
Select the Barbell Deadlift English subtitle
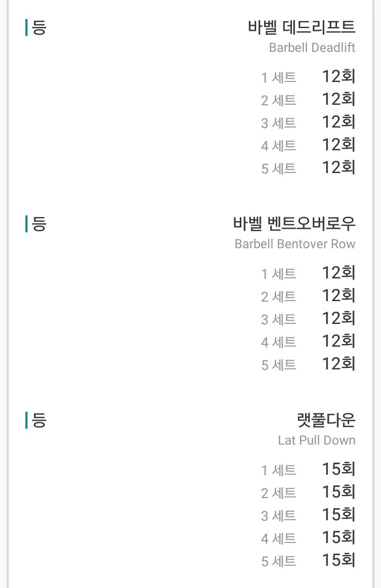coord(312,48)
